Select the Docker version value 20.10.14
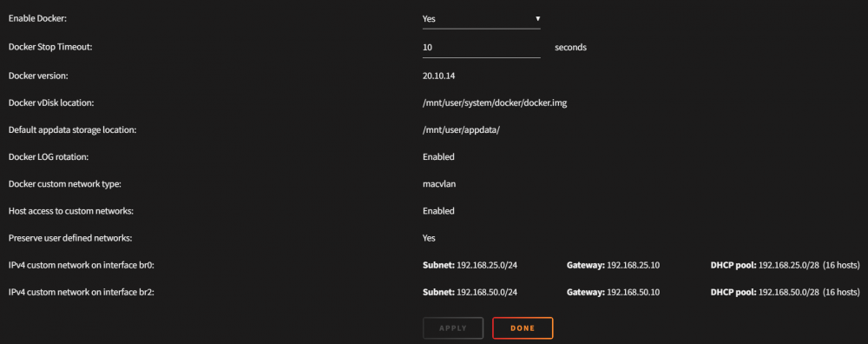Screen dimensions: 868x344 click(x=438, y=76)
